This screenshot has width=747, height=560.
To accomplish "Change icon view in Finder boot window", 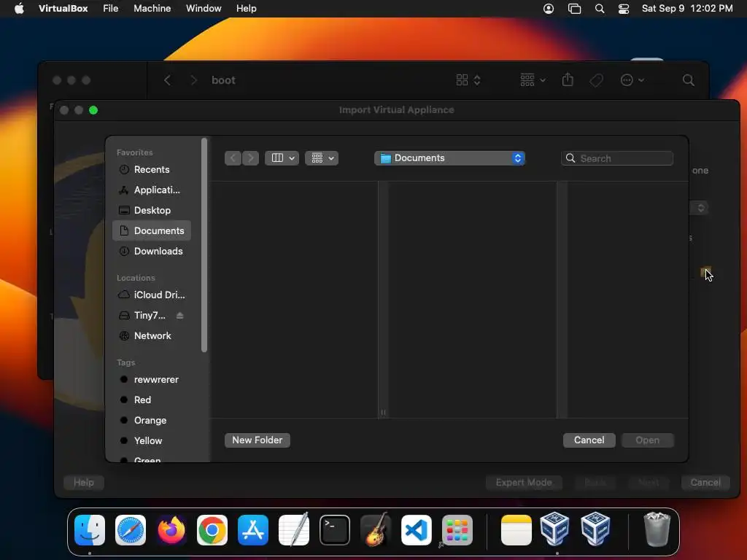I will click(468, 80).
